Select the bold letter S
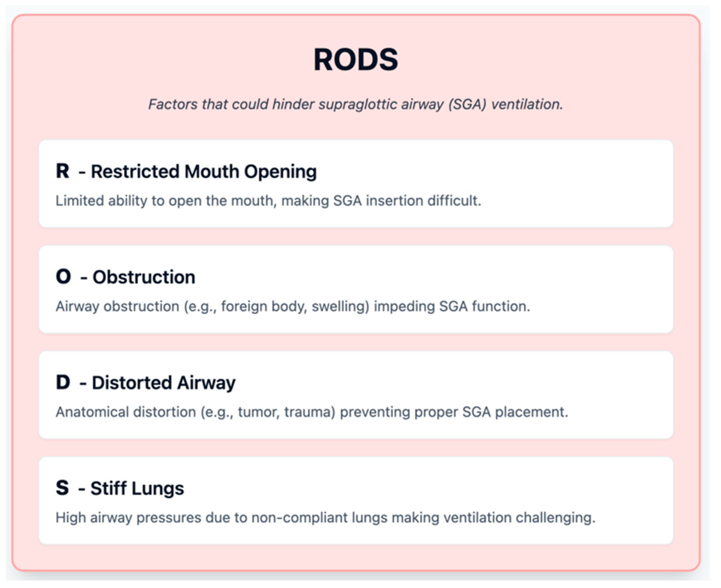 click(x=62, y=488)
